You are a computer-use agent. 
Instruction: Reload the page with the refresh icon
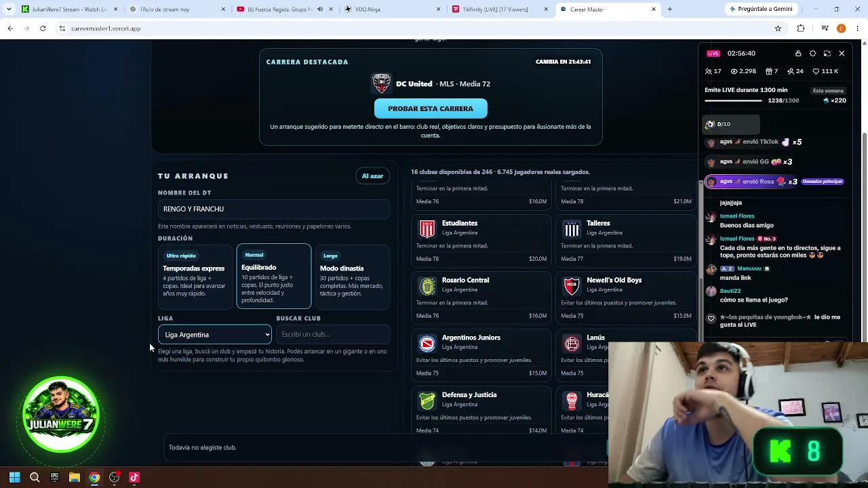pyautogui.click(x=43, y=28)
